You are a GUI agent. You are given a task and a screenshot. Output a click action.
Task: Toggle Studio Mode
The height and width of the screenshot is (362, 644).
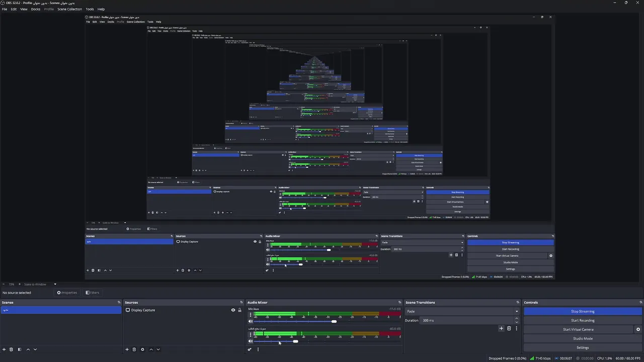click(x=583, y=338)
